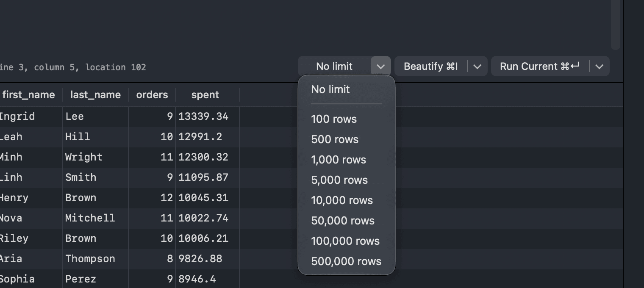The width and height of the screenshot is (644, 288).
Task: Select the Wright last name cell
Action: (x=95, y=157)
